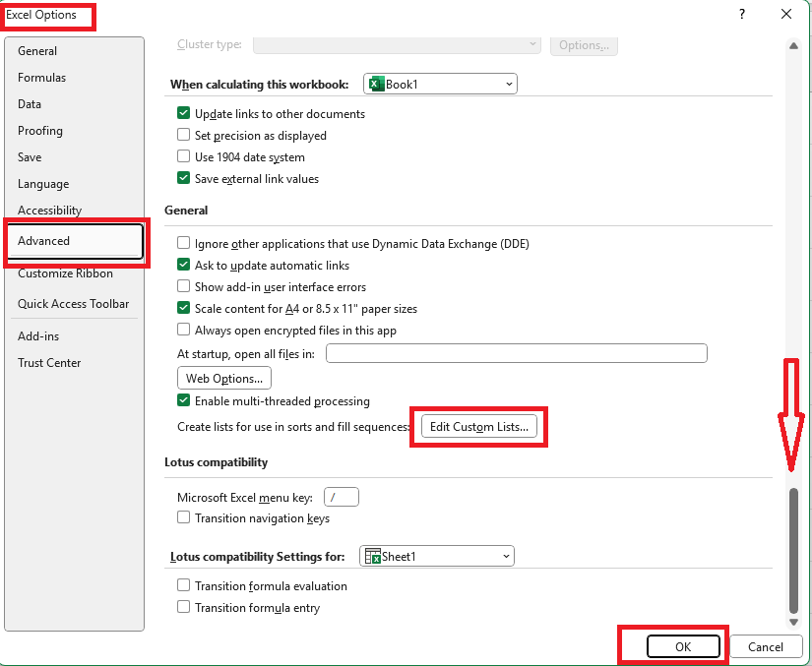Viewport: 812px width, 666px height.
Task: Click the scrollbar down arrow
Action: tap(793, 622)
